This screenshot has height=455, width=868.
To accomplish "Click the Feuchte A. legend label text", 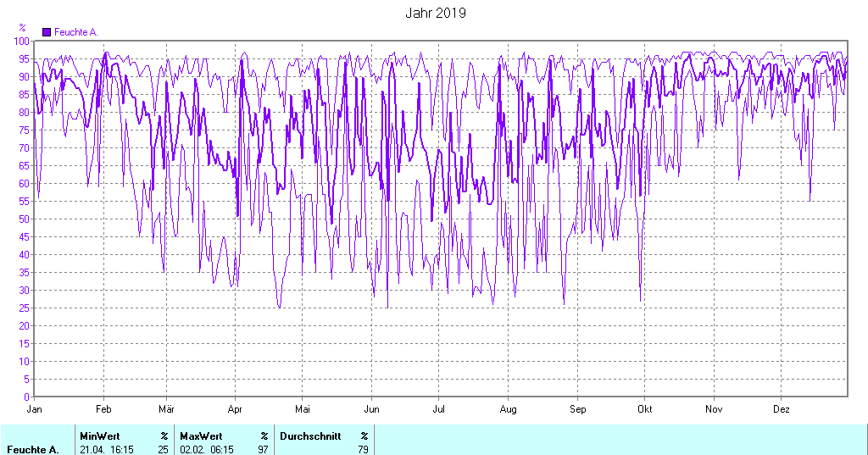I will click(76, 32).
